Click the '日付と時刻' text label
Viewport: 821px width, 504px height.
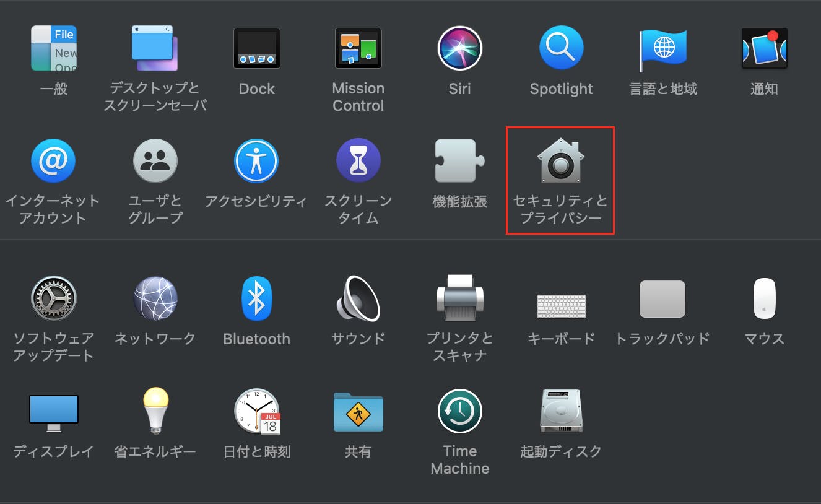(257, 451)
